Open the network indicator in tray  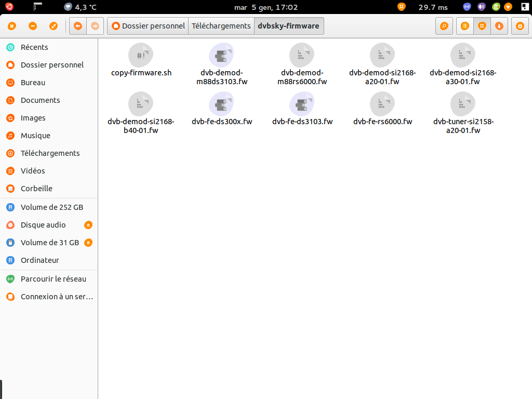[x=467, y=7]
